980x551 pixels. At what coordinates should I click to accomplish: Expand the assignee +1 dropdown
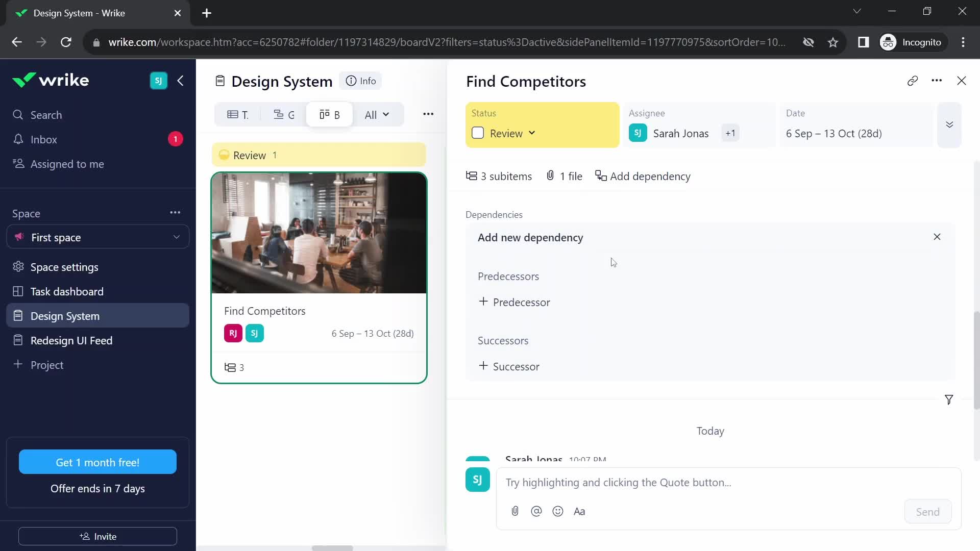tap(730, 133)
